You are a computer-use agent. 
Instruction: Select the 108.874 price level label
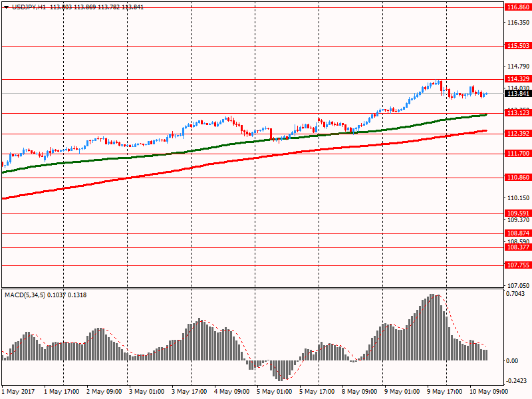[x=518, y=233]
